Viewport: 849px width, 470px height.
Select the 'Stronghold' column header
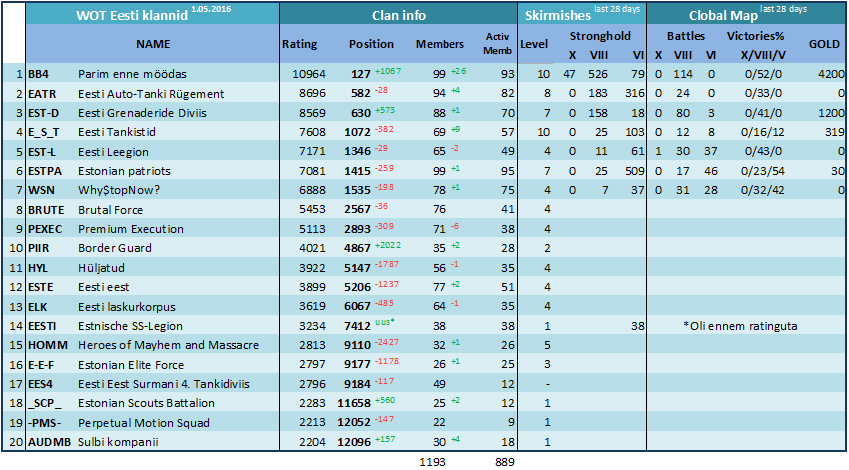pyautogui.click(x=600, y=36)
